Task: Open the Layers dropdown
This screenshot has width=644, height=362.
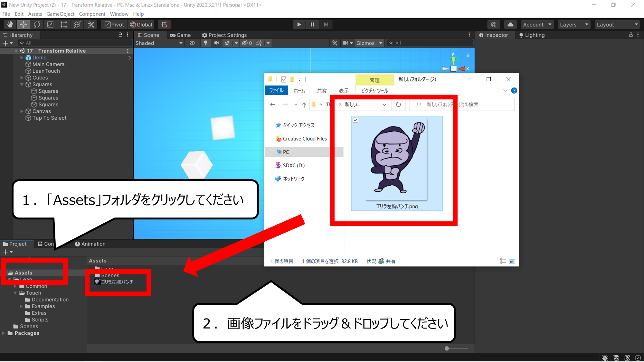Action: (x=574, y=24)
